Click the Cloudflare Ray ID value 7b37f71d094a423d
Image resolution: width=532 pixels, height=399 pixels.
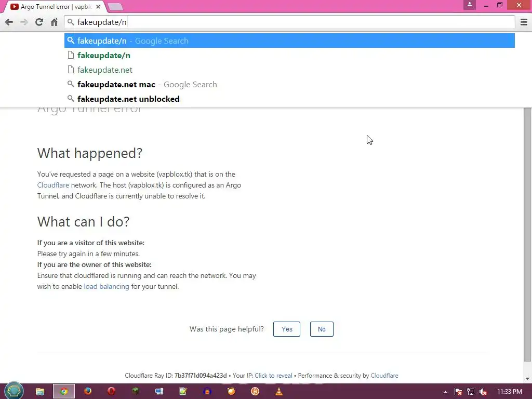pyautogui.click(x=201, y=376)
